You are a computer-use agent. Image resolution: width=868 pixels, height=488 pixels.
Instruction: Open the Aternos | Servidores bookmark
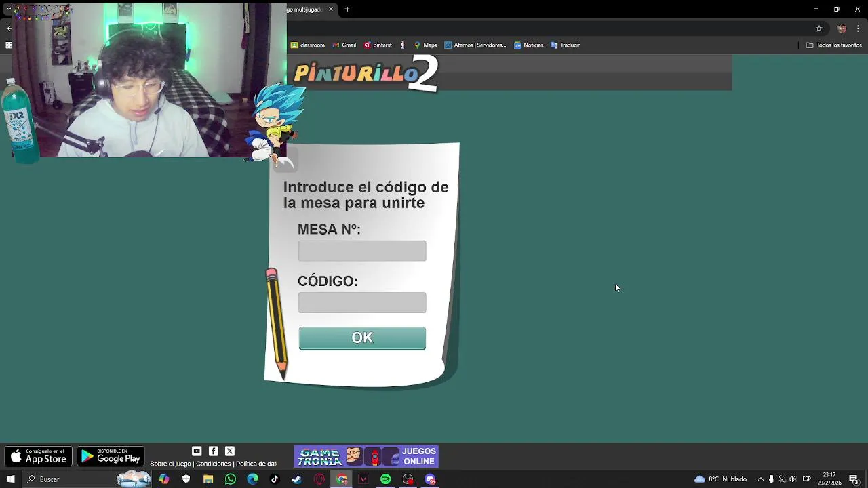(475, 45)
